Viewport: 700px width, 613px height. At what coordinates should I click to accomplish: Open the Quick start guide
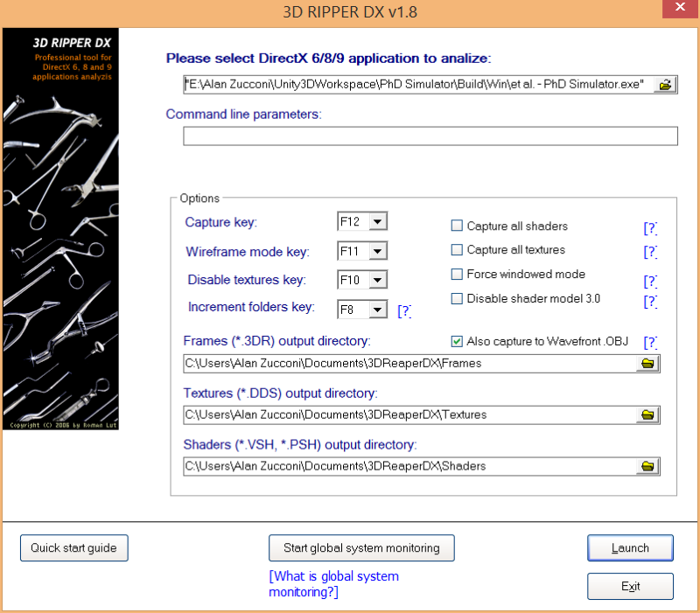(73, 547)
